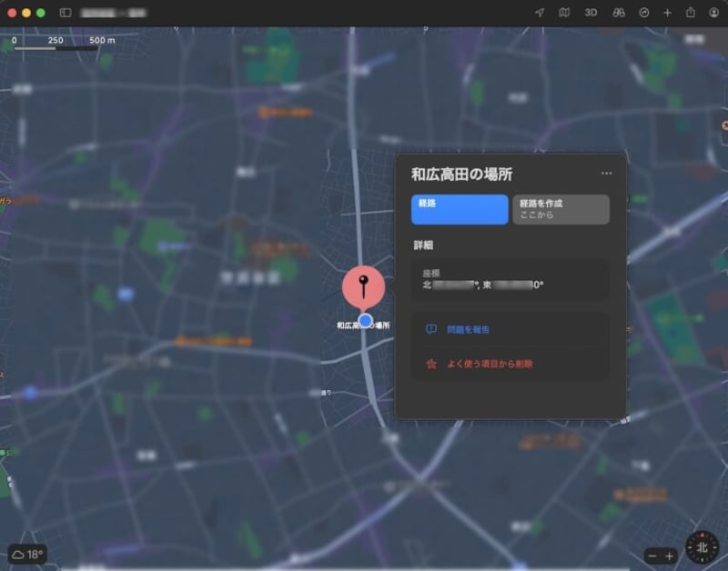Click the 経路を作成 ここから button
The width and height of the screenshot is (728, 571).
tap(561, 209)
